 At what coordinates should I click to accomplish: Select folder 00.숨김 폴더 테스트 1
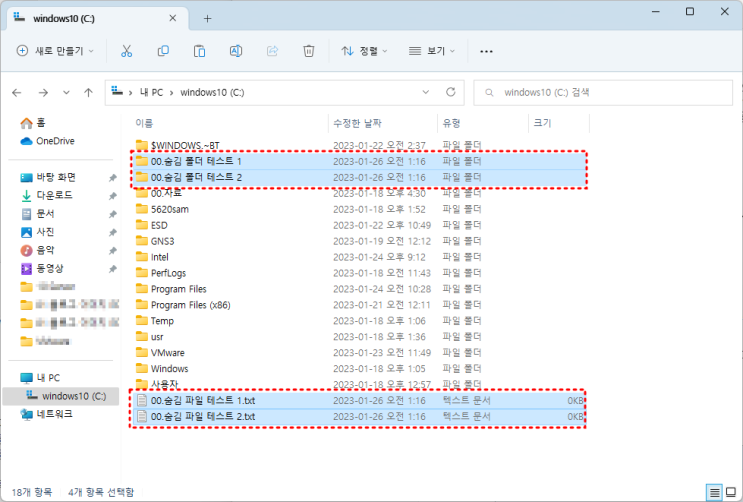[359, 161]
